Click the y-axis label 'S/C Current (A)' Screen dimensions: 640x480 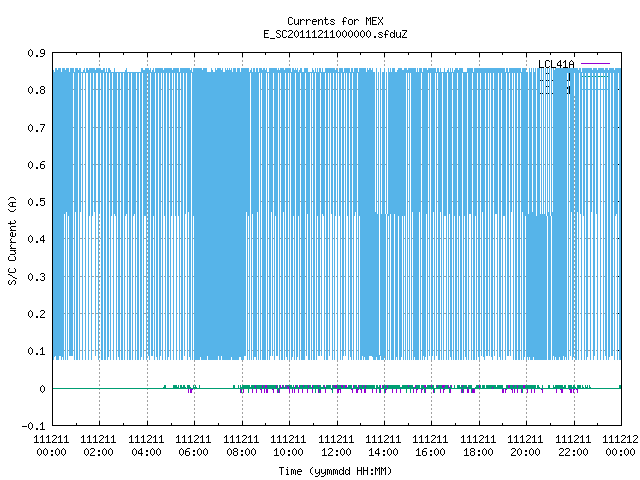click(13, 240)
